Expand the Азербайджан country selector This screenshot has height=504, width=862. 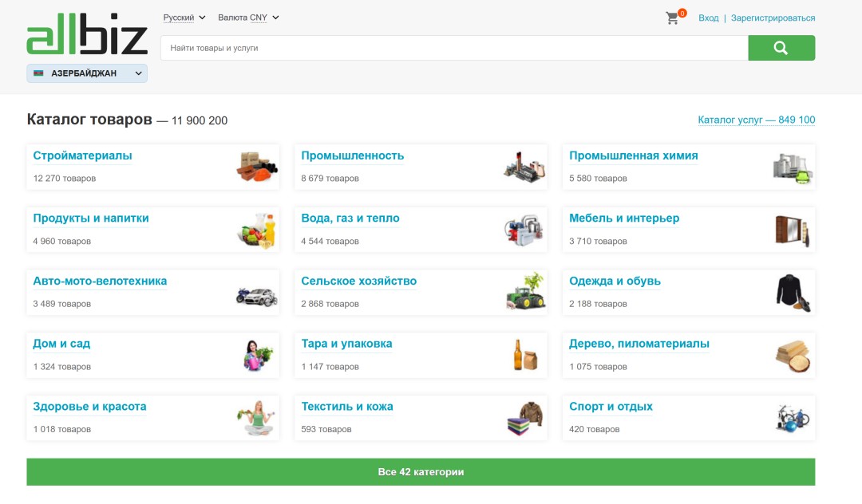(x=87, y=73)
